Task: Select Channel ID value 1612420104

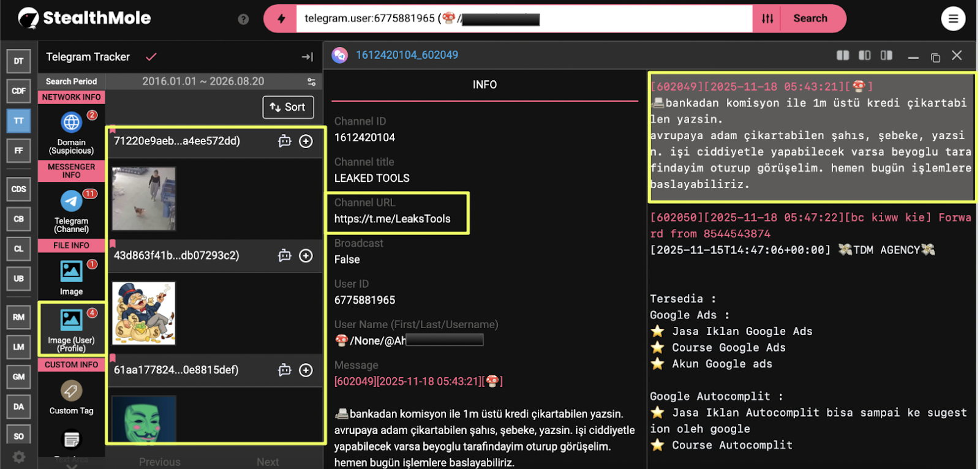Action: [x=364, y=138]
